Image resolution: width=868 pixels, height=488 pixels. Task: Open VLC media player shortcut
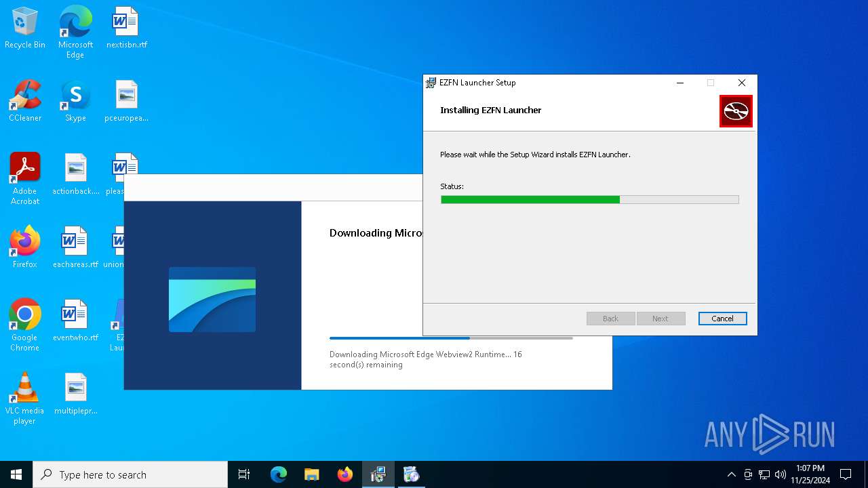point(25,398)
